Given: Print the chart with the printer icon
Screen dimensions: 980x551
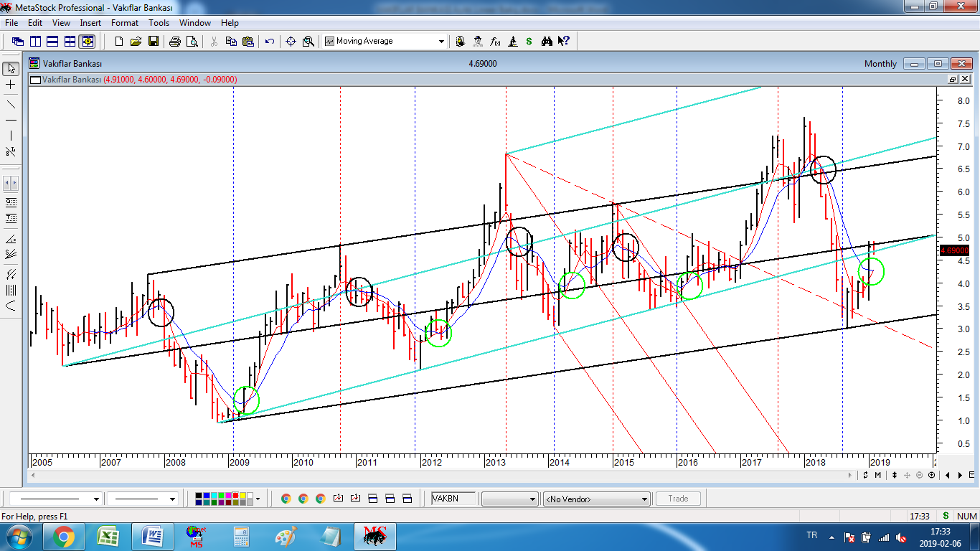Looking at the screenshot, I should (174, 41).
